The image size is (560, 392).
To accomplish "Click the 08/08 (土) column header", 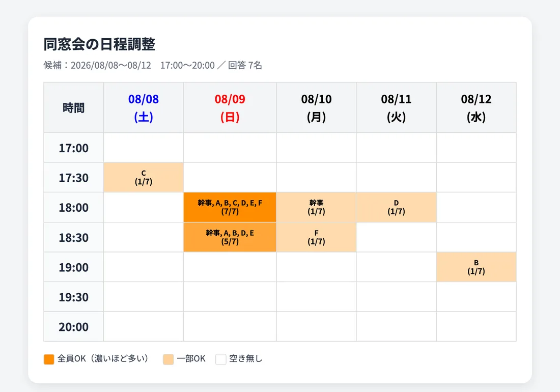I will click(144, 108).
